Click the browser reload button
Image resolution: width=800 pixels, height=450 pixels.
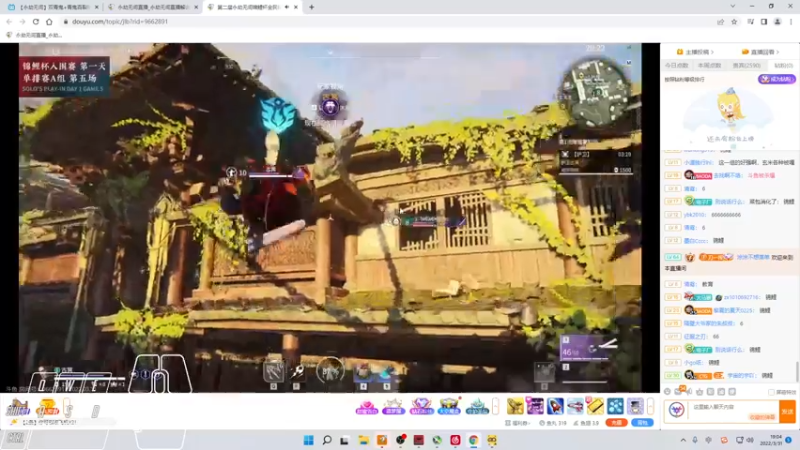click(x=36, y=21)
